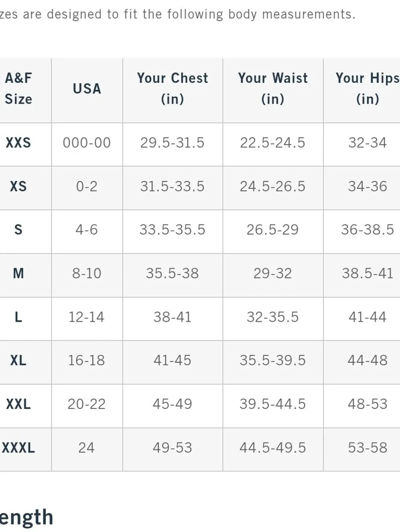400x532 pixels.
Task: Select the 44.5-49.5 waist cell
Action: pyautogui.click(x=273, y=448)
